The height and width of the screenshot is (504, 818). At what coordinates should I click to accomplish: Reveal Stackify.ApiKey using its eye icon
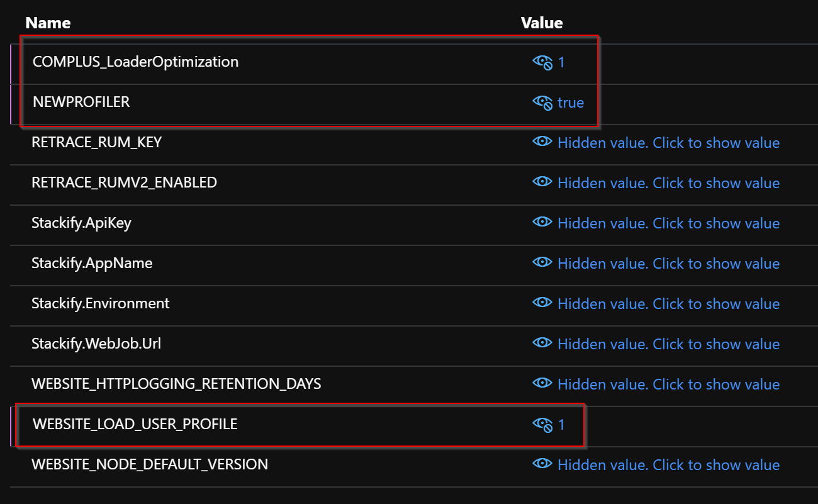pyautogui.click(x=542, y=223)
